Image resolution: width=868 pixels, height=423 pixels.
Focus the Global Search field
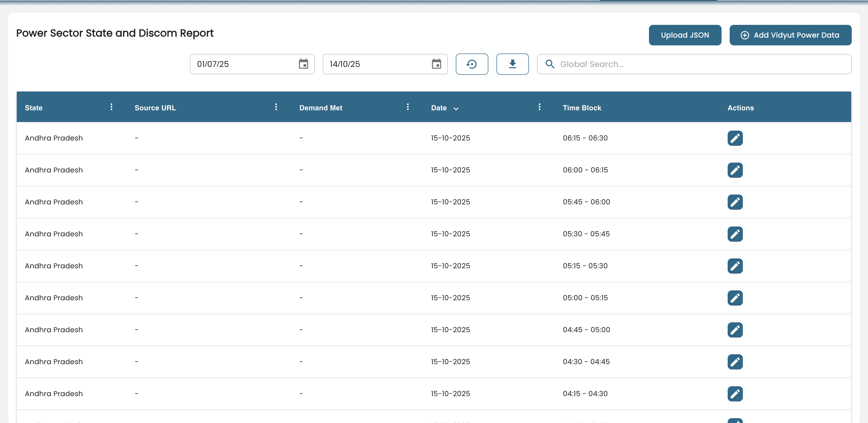click(x=701, y=64)
